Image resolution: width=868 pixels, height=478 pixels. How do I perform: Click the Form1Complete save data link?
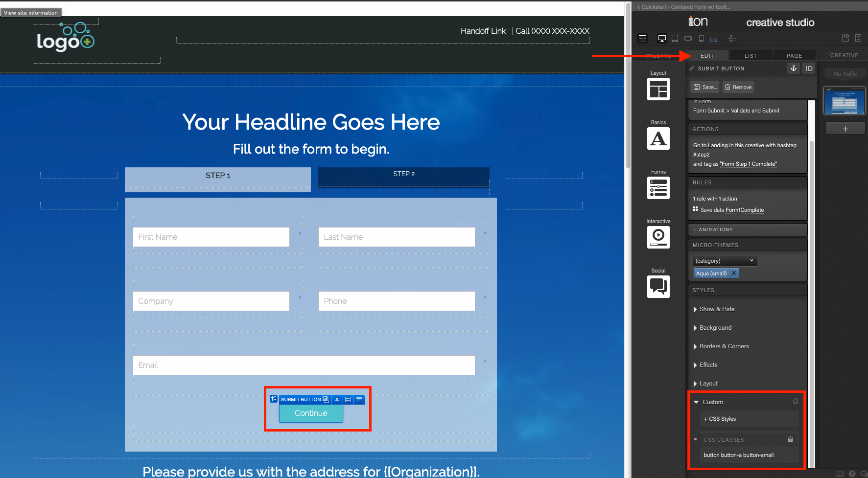point(745,210)
